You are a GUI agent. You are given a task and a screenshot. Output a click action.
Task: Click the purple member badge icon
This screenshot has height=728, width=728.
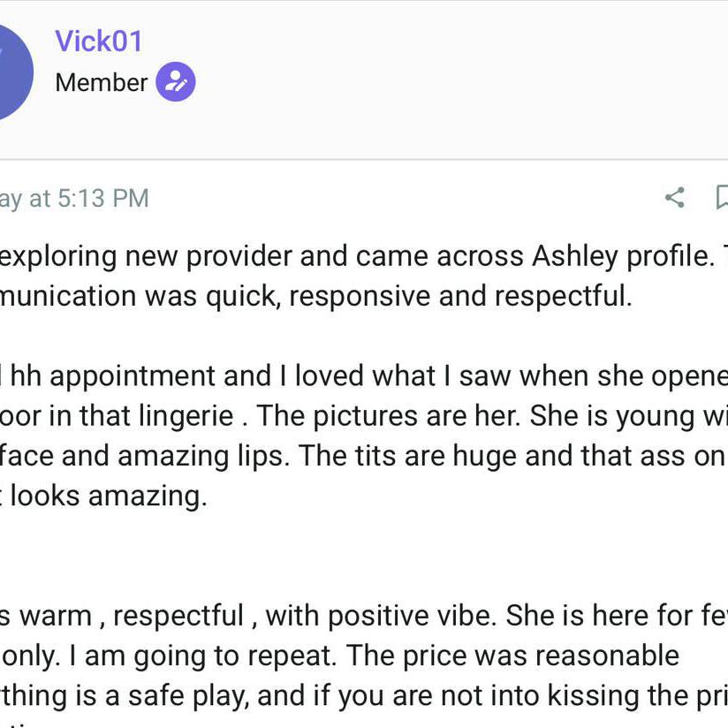[x=176, y=82]
